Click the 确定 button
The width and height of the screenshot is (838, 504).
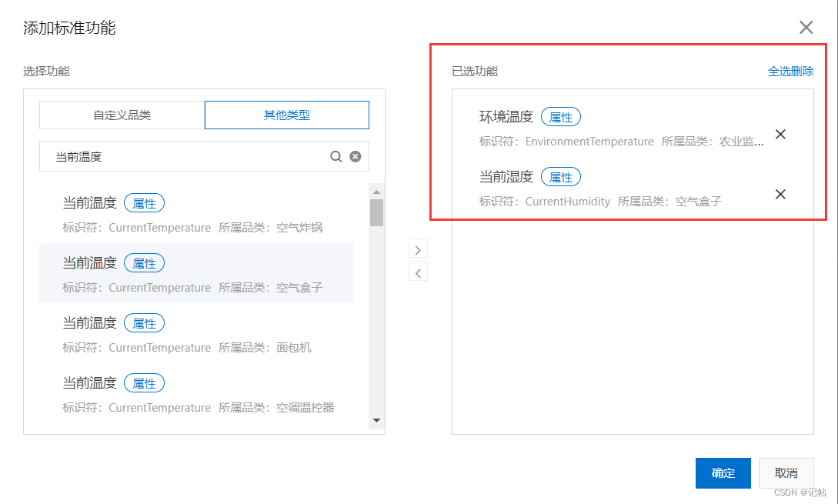coord(723,473)
